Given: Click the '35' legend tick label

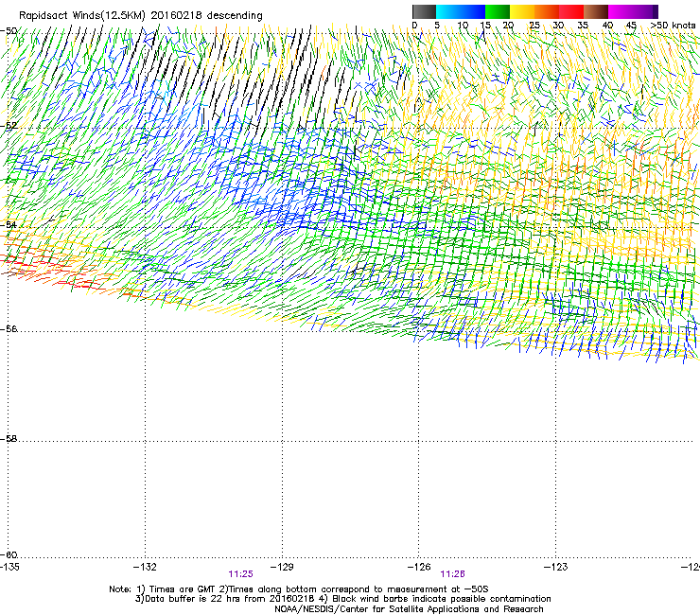Looking at the screenshot, I should [583, 26].
